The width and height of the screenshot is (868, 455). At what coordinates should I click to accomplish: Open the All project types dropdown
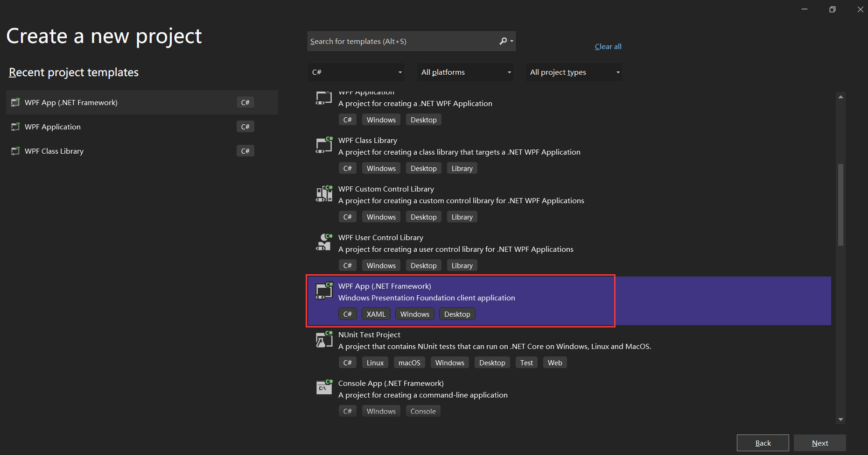tap(574, 72)
